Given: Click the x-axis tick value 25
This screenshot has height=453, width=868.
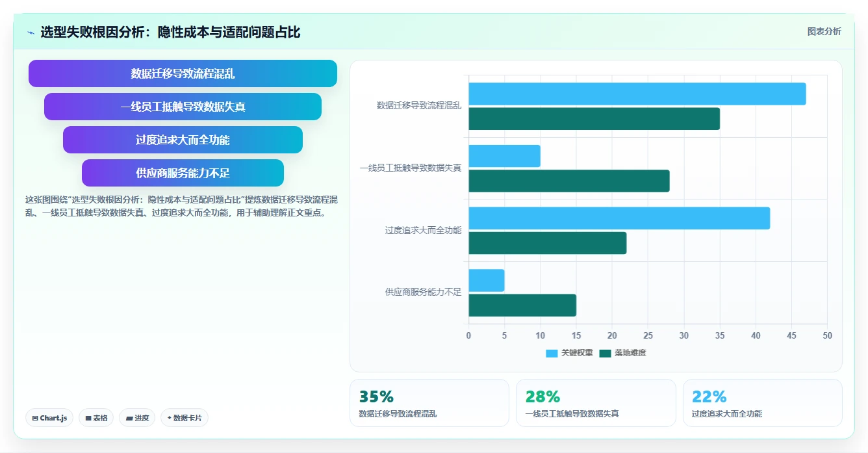Looking at the screenshot, I should tap(648, 335).
